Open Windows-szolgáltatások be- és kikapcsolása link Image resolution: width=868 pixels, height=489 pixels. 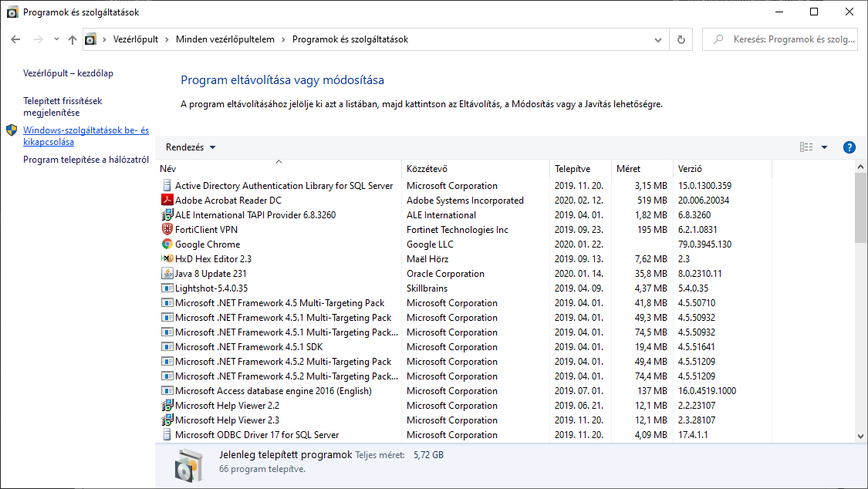pyautogui.click(x=86, y=136)
